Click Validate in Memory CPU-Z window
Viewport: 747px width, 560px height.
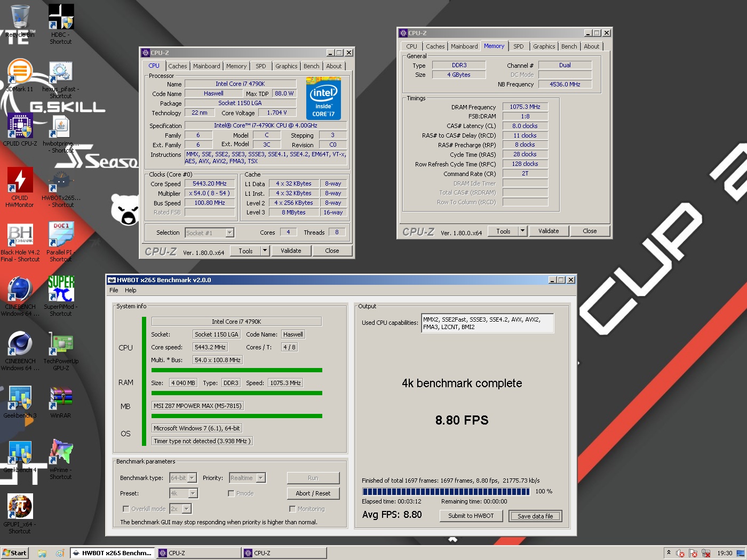tap(549, 231)
